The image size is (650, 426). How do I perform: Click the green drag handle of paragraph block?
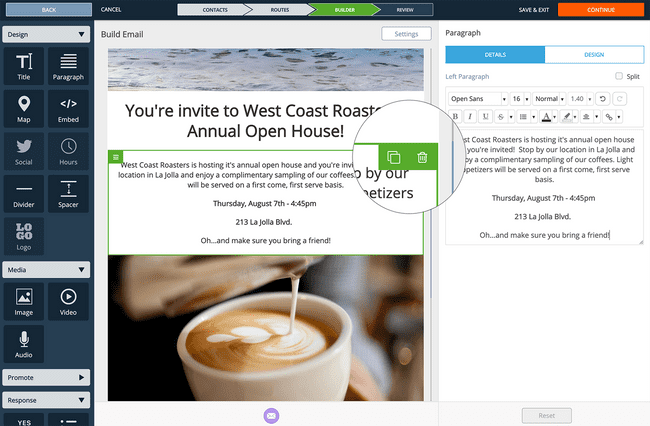[x=116, y=157]
